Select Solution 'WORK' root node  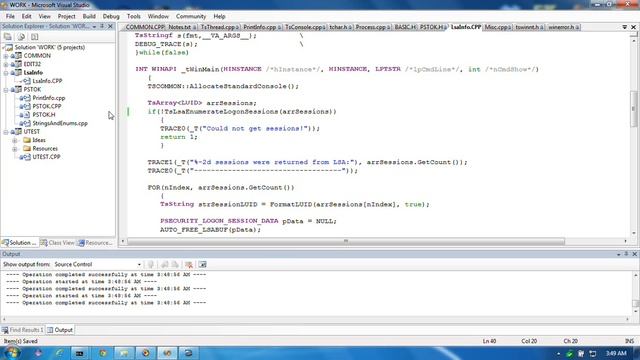click(50, 47)
